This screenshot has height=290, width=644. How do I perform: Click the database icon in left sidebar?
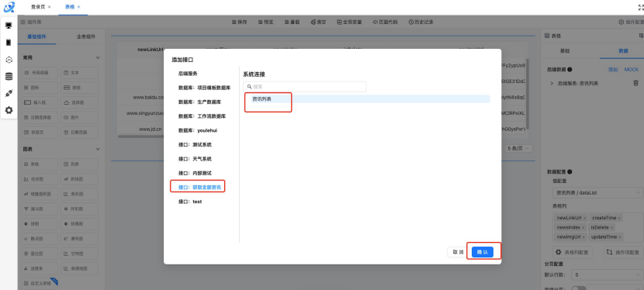(x=9, y=76)
